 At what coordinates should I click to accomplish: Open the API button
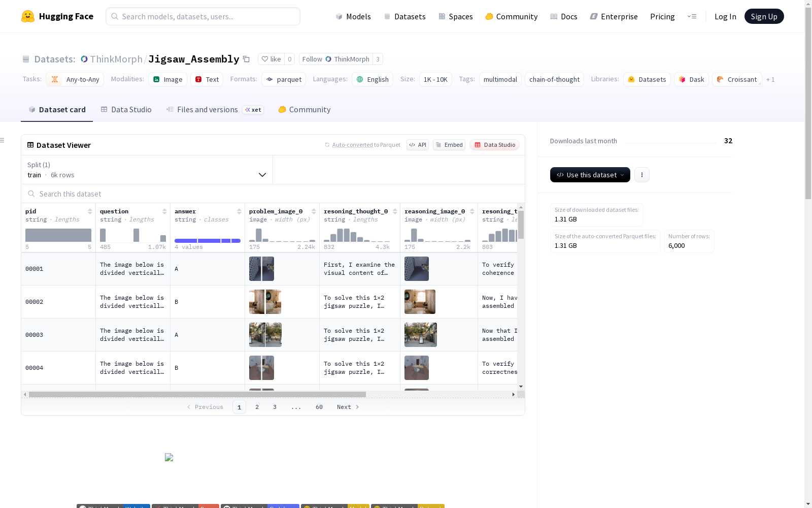[x=418, y=145]
